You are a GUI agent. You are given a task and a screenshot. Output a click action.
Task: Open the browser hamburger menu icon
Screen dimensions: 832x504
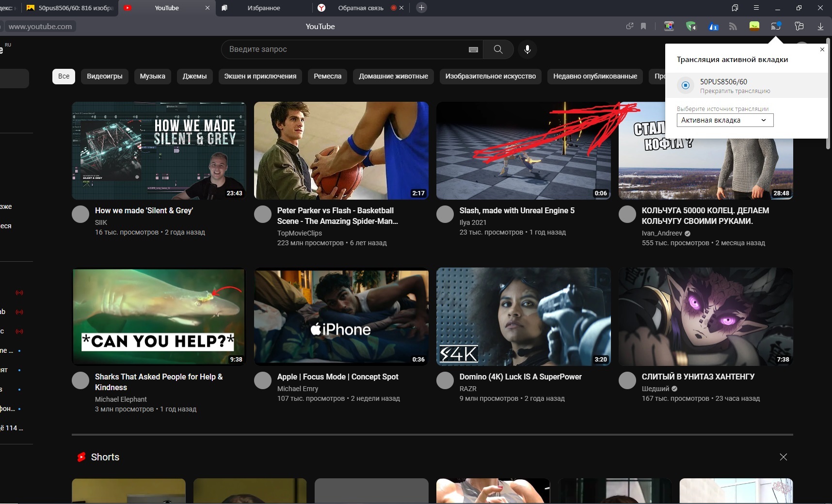(756, 8)
